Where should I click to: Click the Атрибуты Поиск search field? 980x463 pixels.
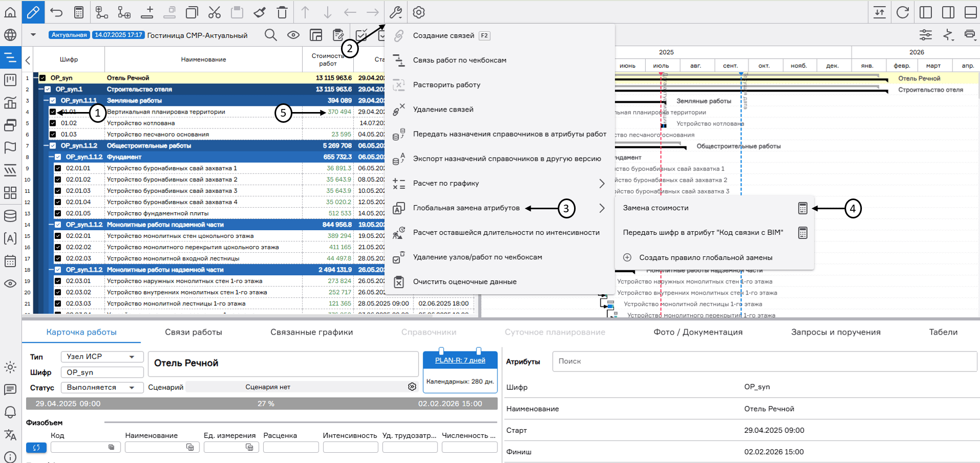[764, 361]
